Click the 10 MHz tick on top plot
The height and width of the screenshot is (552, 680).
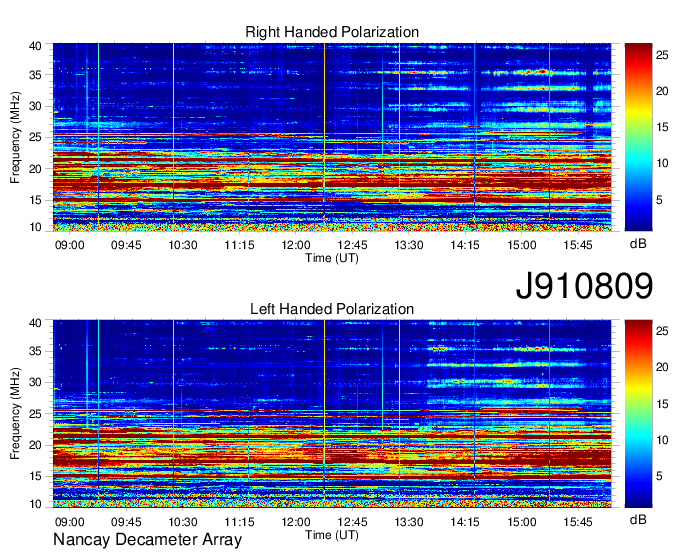pos(35,227)
